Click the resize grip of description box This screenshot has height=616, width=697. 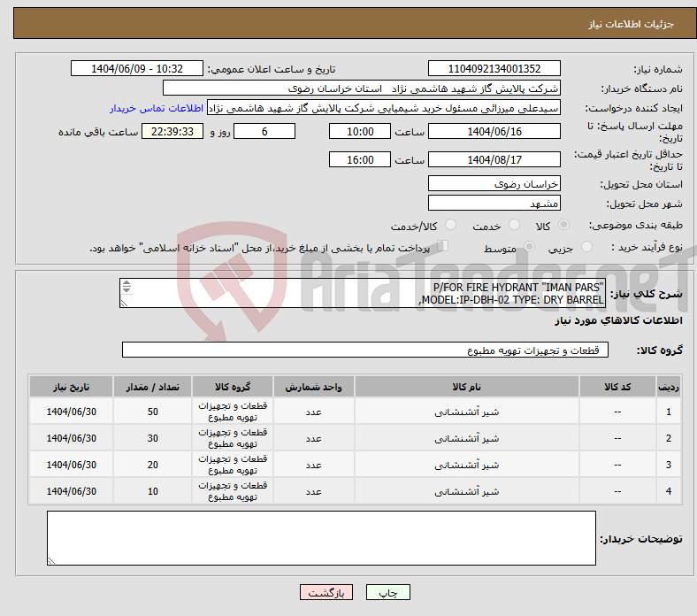(x=124, y=303)
